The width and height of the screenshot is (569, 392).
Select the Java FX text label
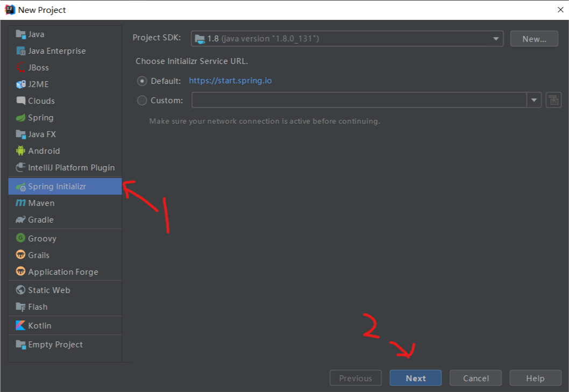point(42,134)
